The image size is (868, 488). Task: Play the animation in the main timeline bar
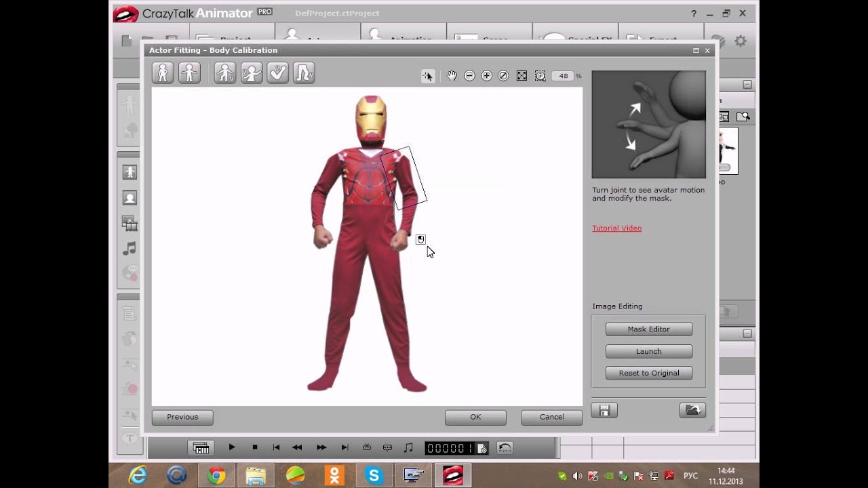(232, 447)
